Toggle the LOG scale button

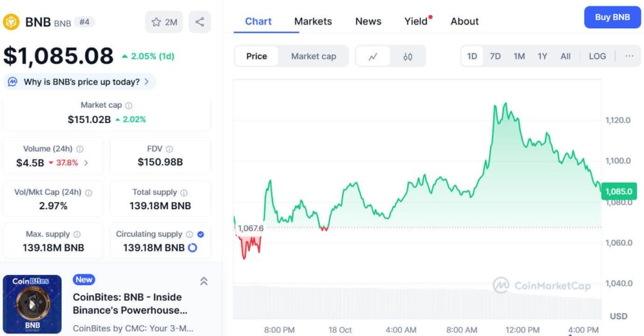coord(597,56)
